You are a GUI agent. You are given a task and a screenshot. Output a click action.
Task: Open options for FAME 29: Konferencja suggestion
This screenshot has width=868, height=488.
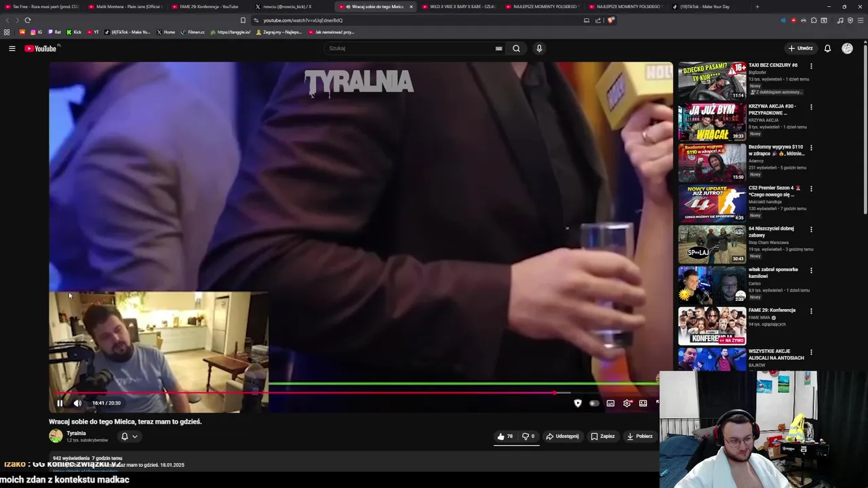811,311
